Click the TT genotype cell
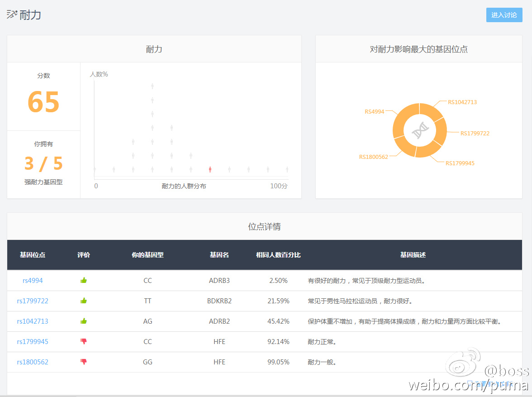 pyautogui.click(x=147, y=301)
